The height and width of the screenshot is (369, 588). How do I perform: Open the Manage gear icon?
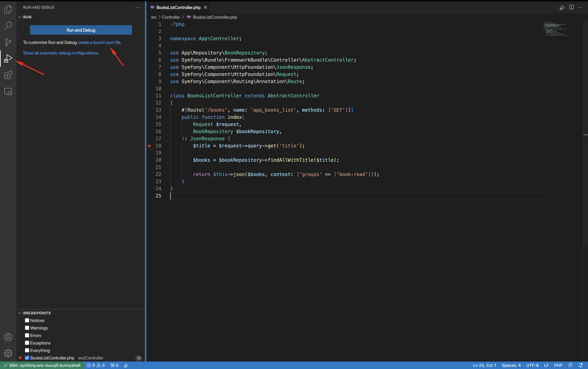pos(8,353)
